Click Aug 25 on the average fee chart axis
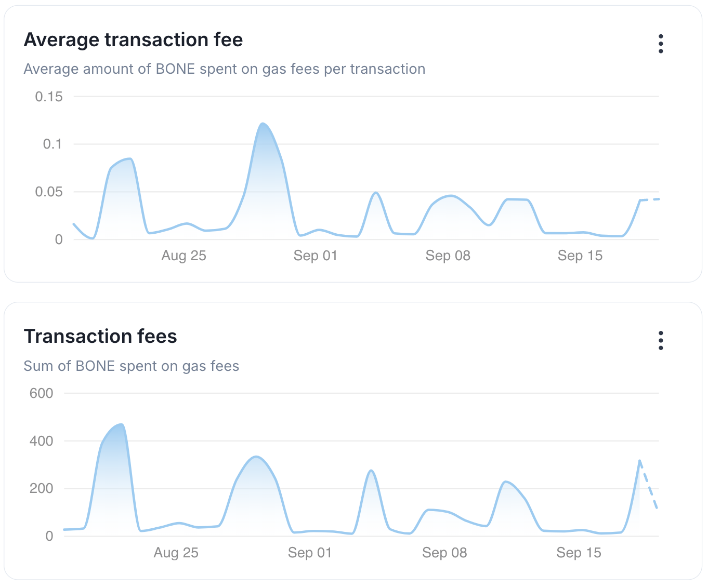Screen dimensions: 708x588 [x=183, y=256]
